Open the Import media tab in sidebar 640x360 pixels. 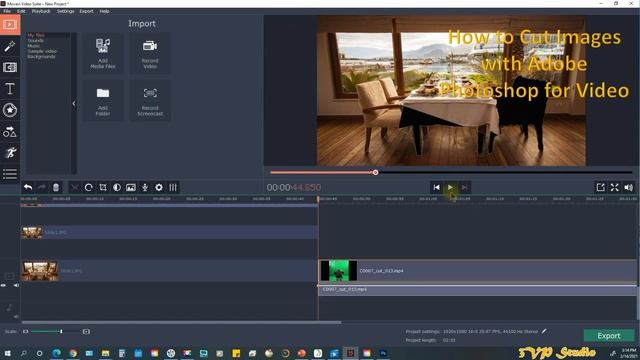[10, 25]
